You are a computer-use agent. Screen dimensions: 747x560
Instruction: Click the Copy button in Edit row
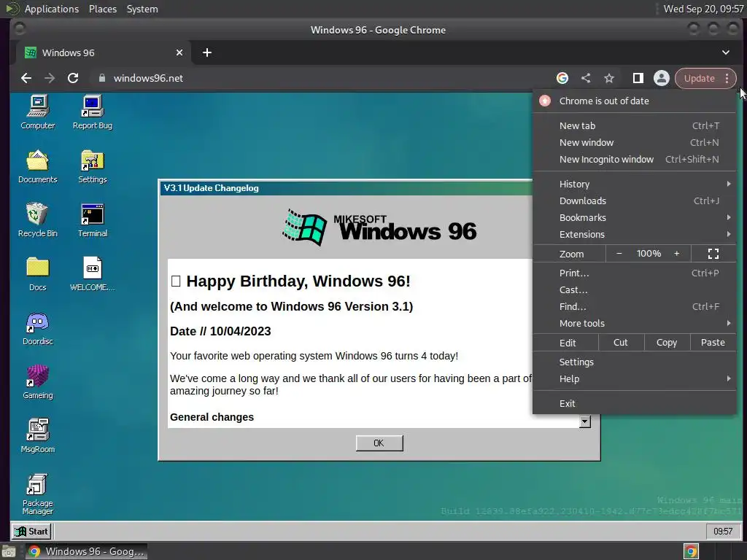[667, 343]
